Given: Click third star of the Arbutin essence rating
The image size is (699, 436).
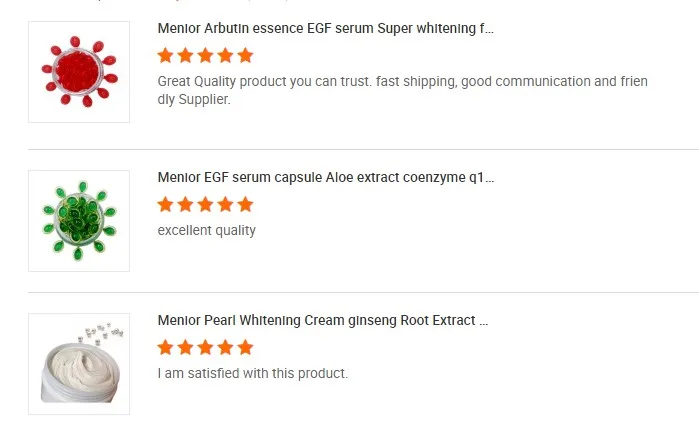Looking at the screenshot, I should (206, 56).
